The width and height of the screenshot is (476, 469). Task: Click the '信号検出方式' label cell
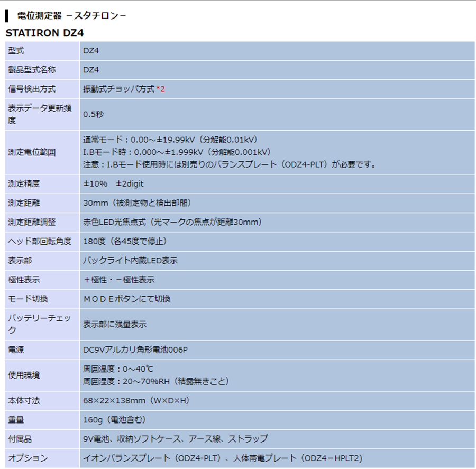pyautogui.click(x=42, y=89)
